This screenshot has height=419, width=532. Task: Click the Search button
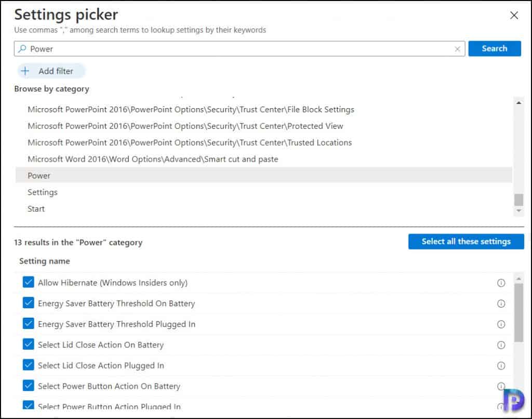(495, 48)
